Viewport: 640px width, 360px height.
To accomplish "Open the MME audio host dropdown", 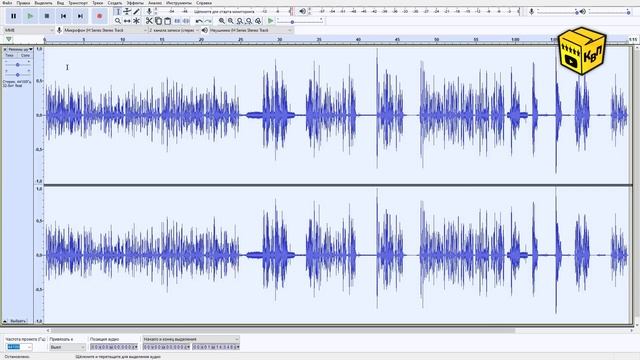I will 29,30.
